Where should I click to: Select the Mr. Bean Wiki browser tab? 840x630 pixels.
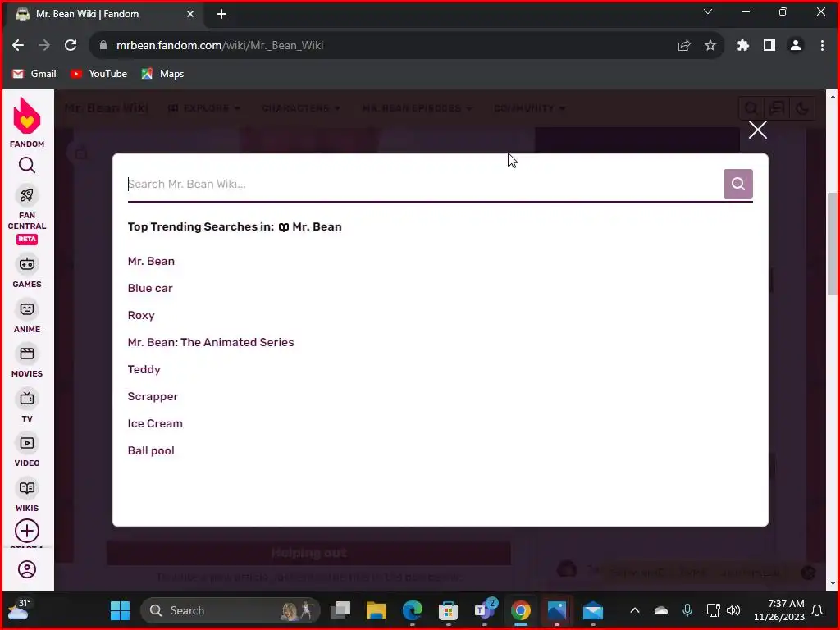coord(104,15)
